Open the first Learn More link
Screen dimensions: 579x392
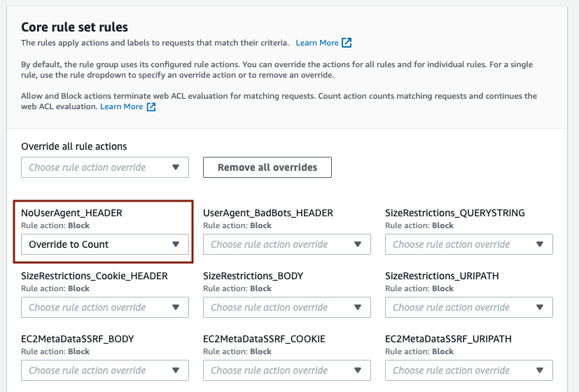(317, 43)
